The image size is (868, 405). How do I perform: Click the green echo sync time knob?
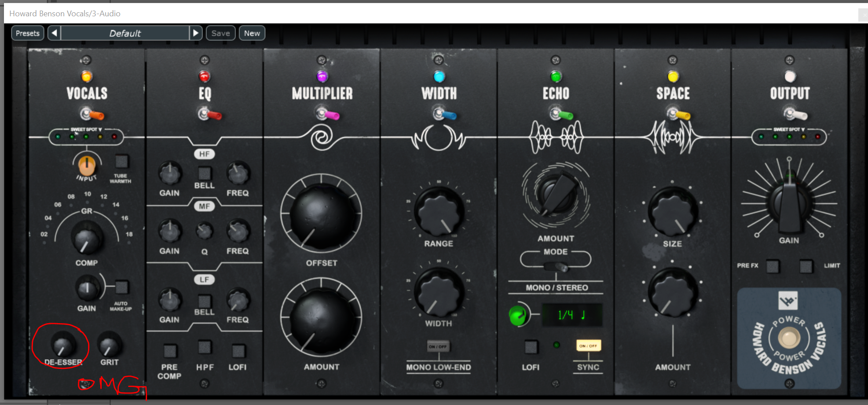pyautogui.click(x=518, y=315)
